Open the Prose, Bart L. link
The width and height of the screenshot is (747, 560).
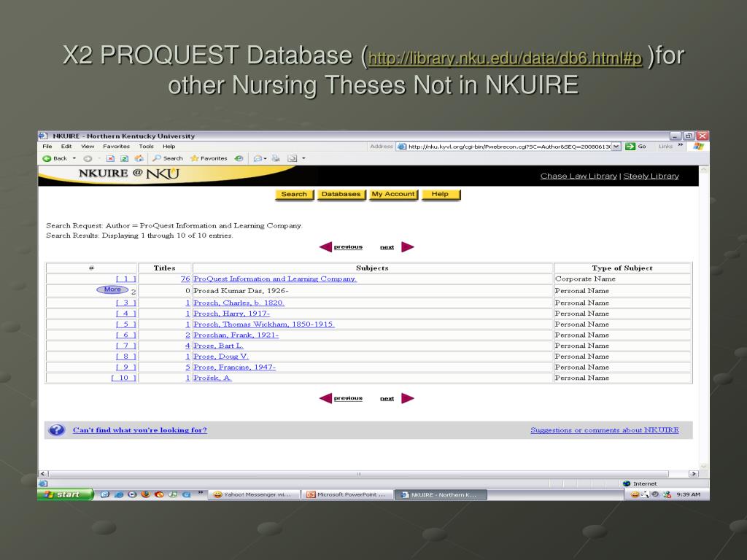point(218,346)
